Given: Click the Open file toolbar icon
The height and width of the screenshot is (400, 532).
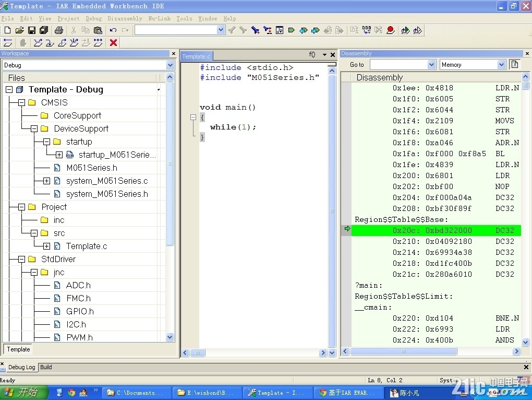Looking at the screenshot, I should (x=19, y=30).
